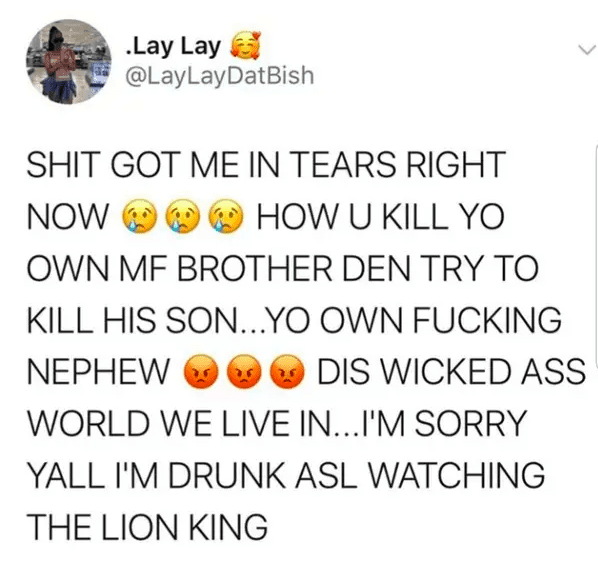Screen dimensions: 598x573
Task: Click the word "NEPHEW" in the tweet
Action: pyautogui.click(x=98, y=372)
